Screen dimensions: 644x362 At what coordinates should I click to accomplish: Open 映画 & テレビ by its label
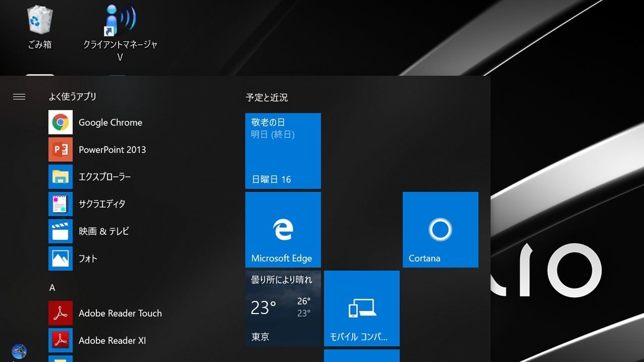[104, 231]
